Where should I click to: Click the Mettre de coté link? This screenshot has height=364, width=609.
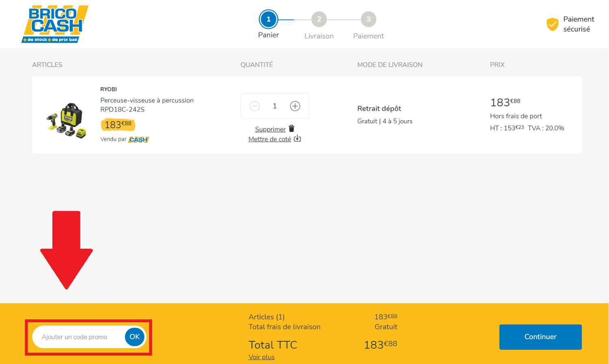270,139
